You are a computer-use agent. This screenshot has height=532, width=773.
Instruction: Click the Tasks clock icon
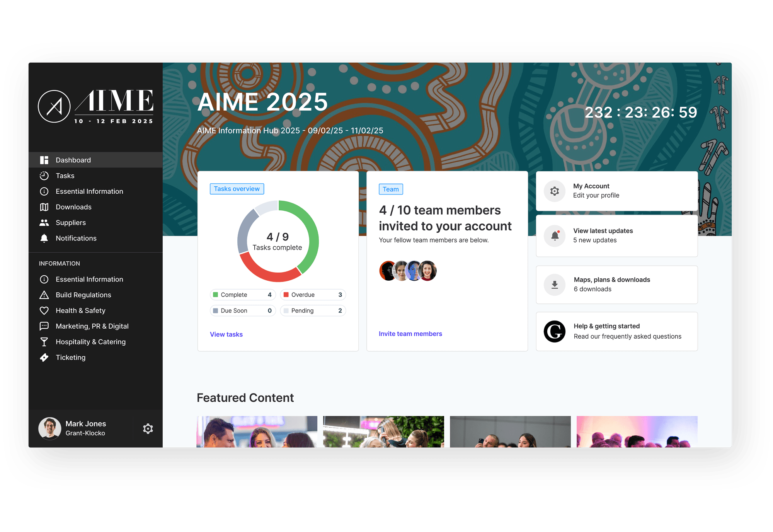click(x=44, y=176)
